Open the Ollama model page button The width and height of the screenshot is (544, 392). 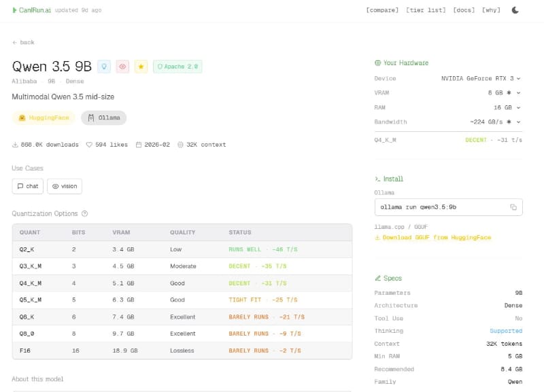(x=104, y=118)
